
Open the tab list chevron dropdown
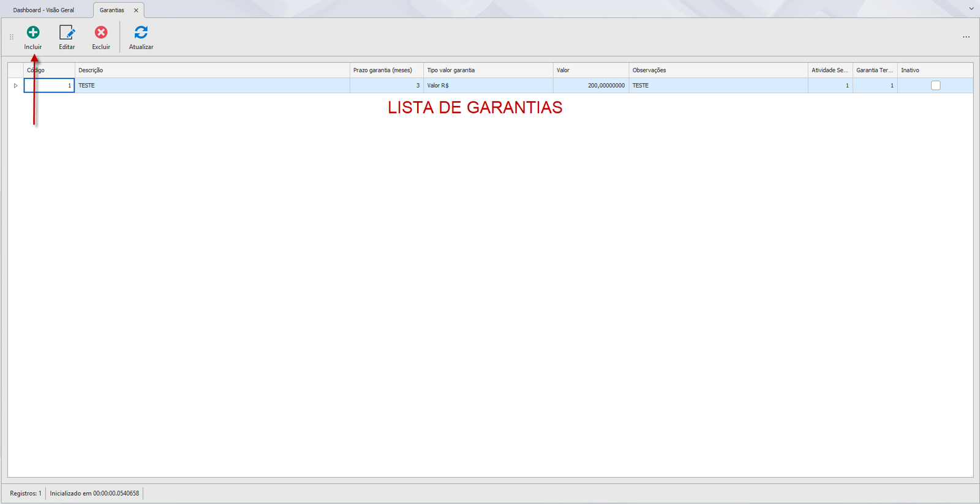pyautogui.click(x=971, y=9)
